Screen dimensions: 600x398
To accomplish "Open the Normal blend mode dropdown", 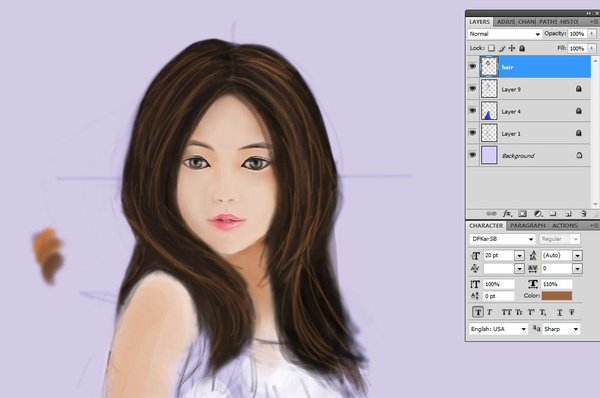I will (505, 34).
